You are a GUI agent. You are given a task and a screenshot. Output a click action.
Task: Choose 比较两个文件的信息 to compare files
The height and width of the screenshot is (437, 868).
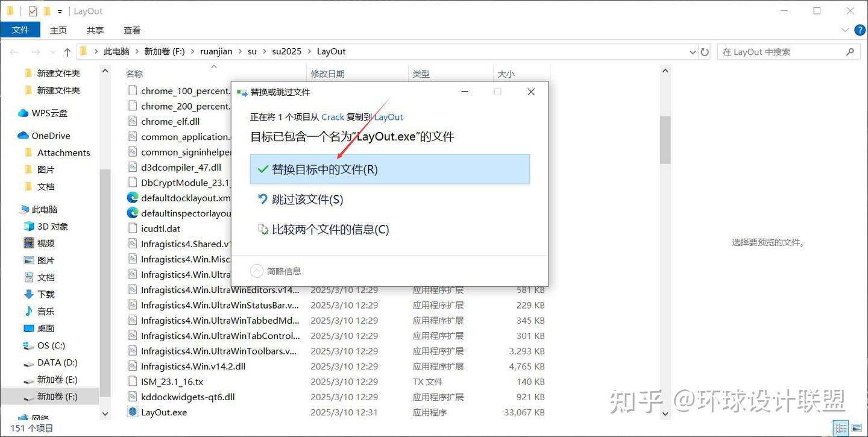point(331,230)
